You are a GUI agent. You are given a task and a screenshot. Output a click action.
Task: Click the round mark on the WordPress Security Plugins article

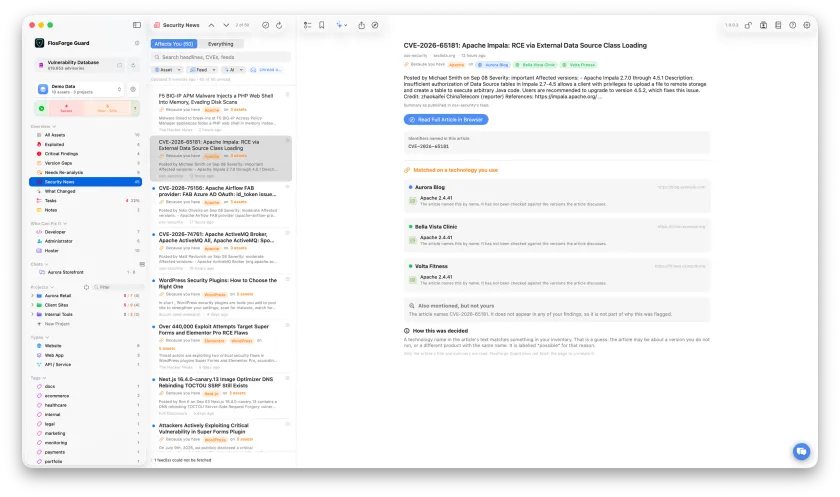click(288, 279)
